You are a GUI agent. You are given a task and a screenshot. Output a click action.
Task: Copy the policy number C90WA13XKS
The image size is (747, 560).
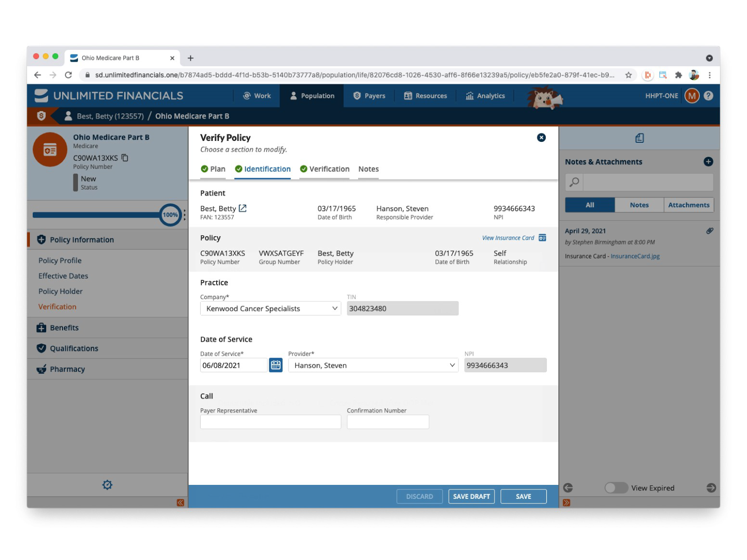click(x=124, y=158)
